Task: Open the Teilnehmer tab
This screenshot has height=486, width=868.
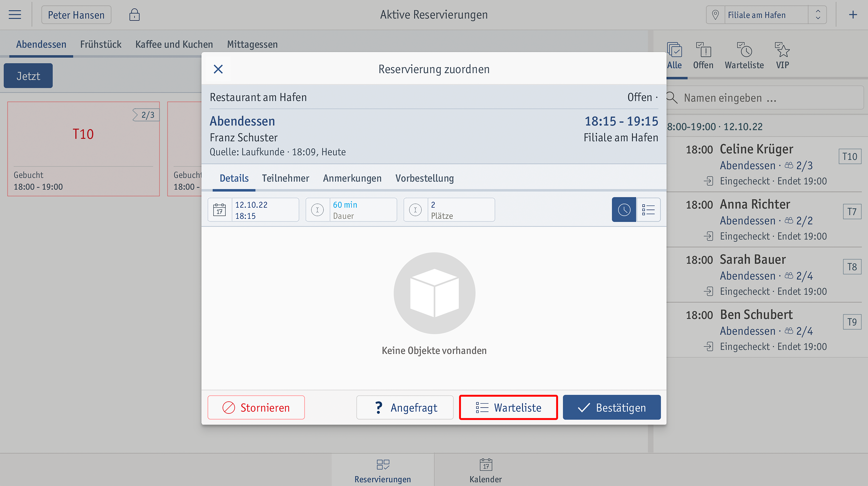Action: [285, 178]
